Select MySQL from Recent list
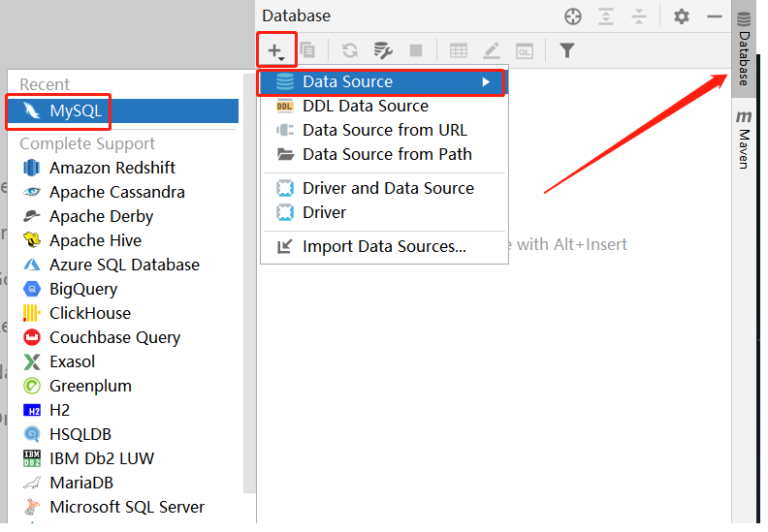 click(x=122, y=111)
